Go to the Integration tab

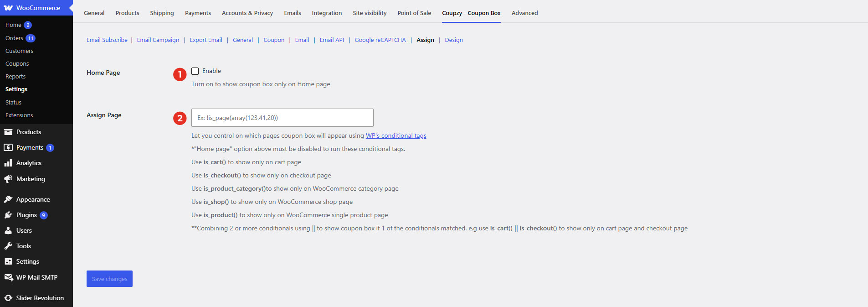(327, 13)
